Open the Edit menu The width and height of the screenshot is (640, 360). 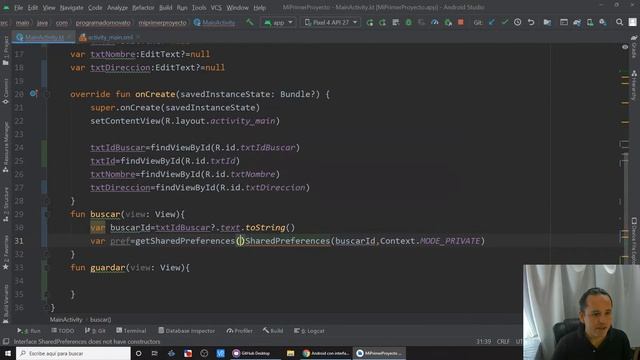coord(33,8)
